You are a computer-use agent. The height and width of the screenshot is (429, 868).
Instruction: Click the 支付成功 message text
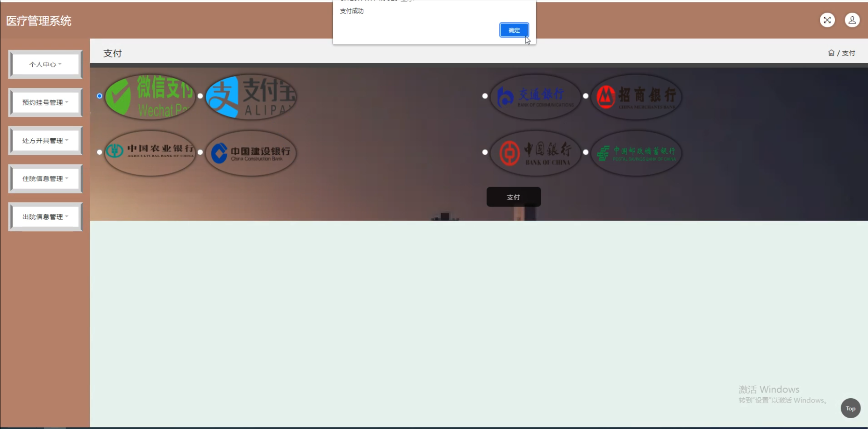352,11
